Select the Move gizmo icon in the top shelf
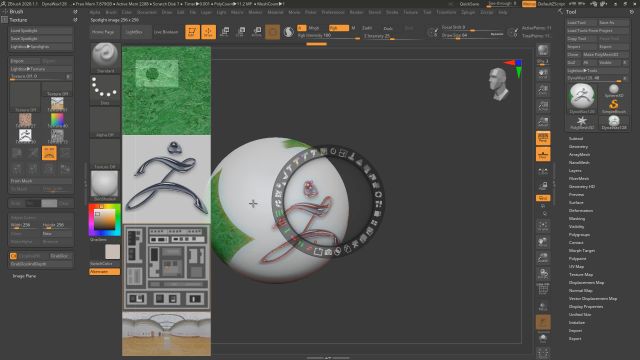The image size is (640, 360). (x=224, y=32)
